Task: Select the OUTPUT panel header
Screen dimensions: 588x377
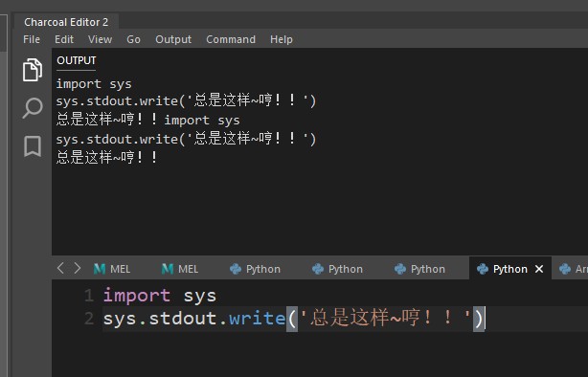Action: click(x=77, y=60)
